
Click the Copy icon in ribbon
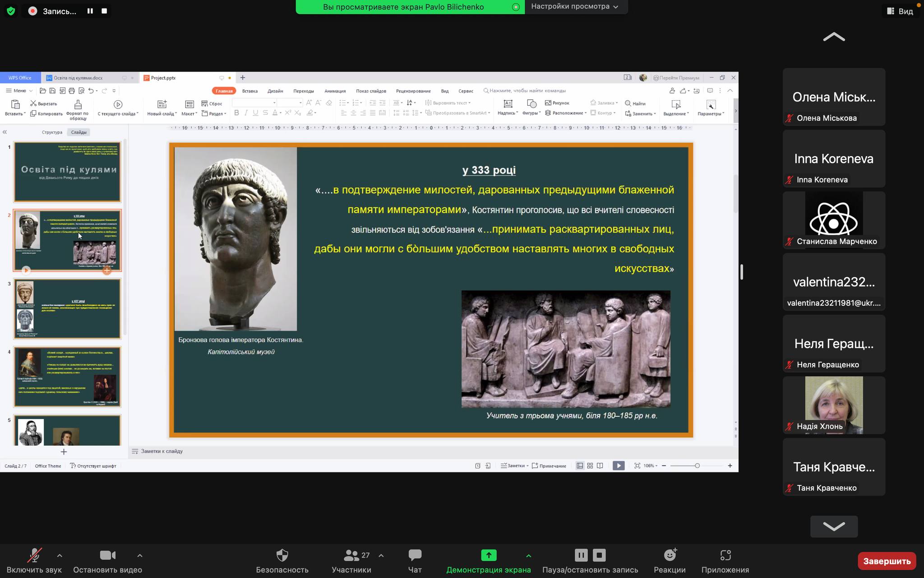click(33, 113)
